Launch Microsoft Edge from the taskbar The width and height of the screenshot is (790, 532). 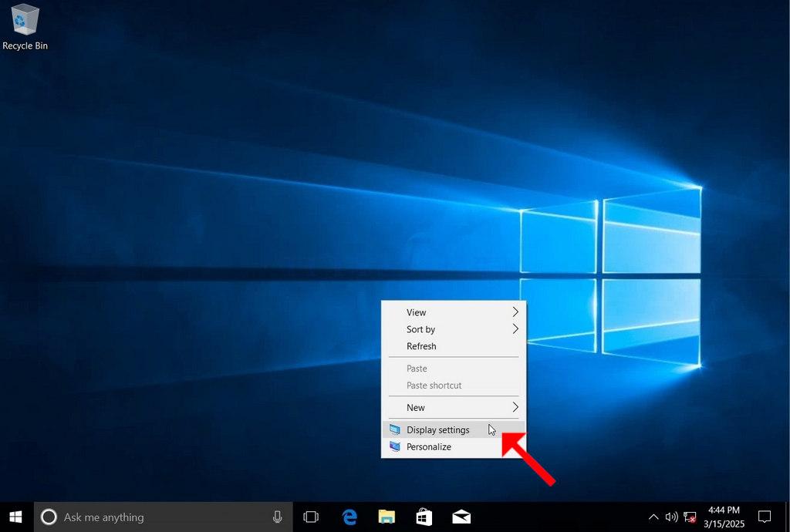click(x=349, y=517)
